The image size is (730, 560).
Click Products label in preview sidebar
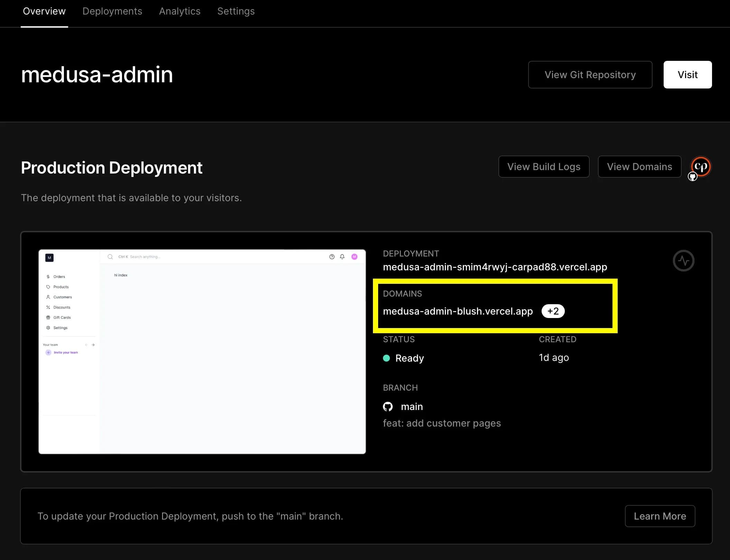click(61, 287)
